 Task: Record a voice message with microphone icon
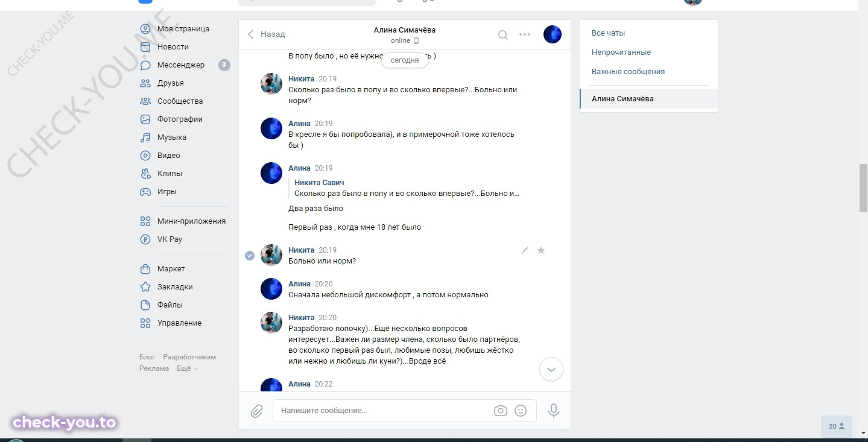coord(553,411)
